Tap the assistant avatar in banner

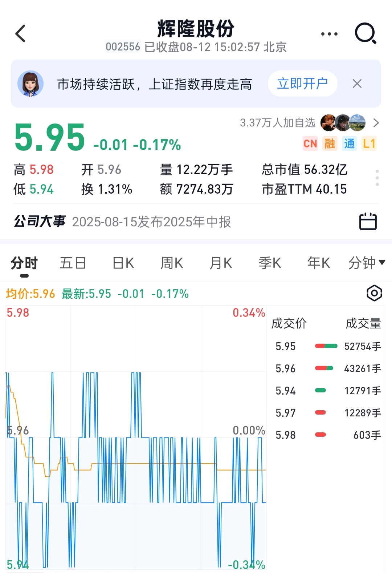[x=30, y=84]
